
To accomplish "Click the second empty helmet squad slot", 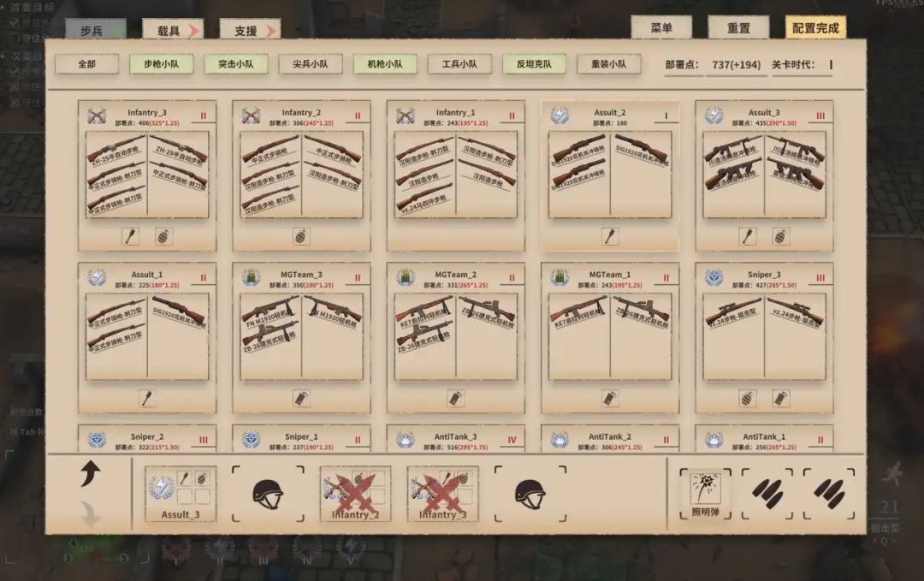I will [x=530, y=494].
